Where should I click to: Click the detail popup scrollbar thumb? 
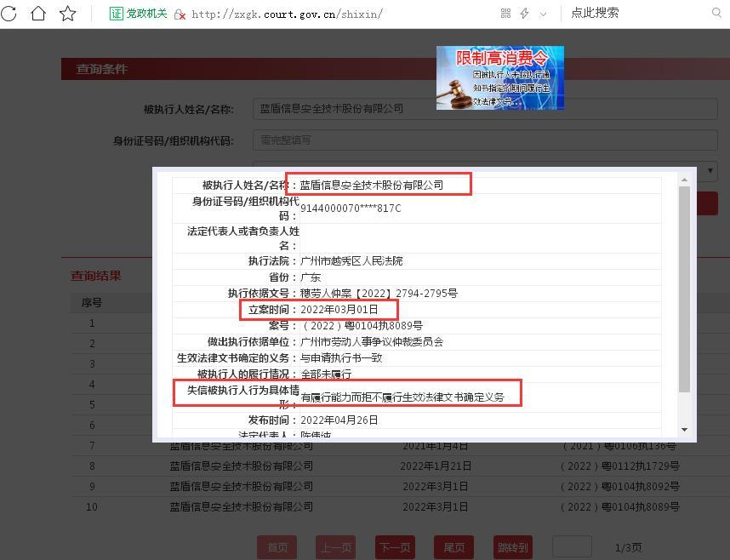click(x=684, y=289)
